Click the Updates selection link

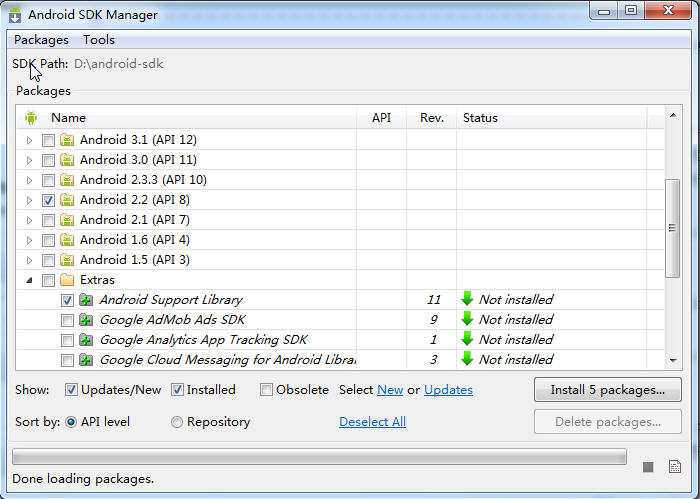click(x=448, y=390)
